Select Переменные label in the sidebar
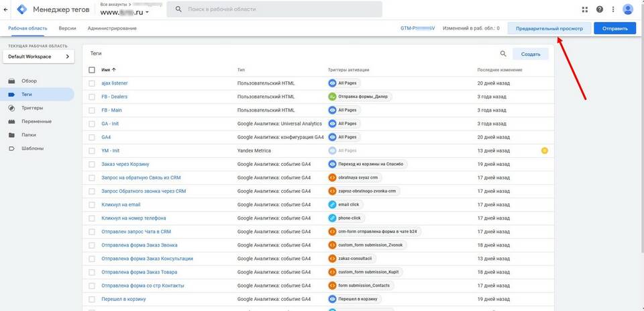The width and height of the screenshot is (644, 311). point(36,122)
